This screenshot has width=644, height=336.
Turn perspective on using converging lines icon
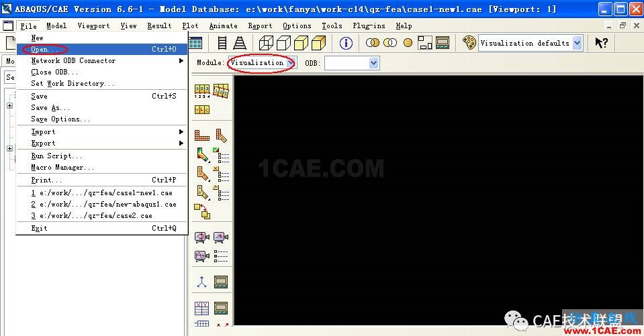coord(240,43)
